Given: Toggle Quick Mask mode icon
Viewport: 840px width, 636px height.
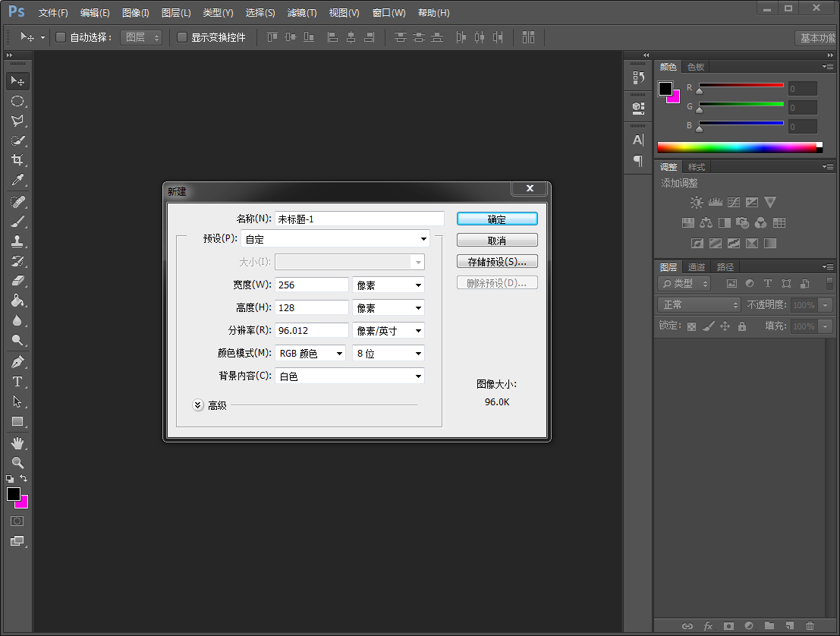Looking at the screenshot, I should point(17,521).
